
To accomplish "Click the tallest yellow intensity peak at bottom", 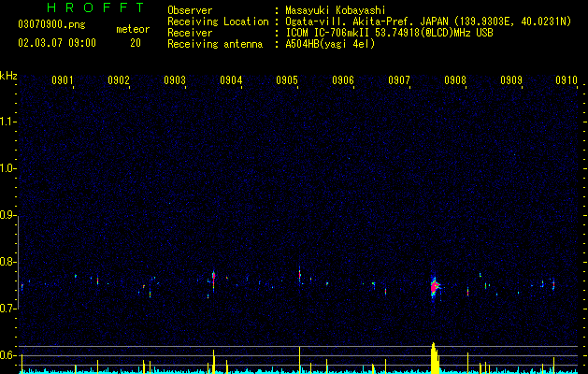I will click(435, 358).
